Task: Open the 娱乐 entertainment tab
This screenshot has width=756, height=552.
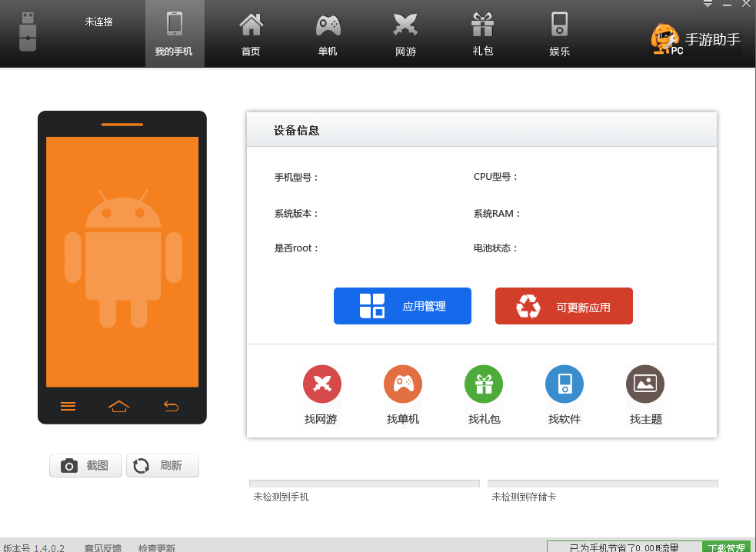Action: 559,33
